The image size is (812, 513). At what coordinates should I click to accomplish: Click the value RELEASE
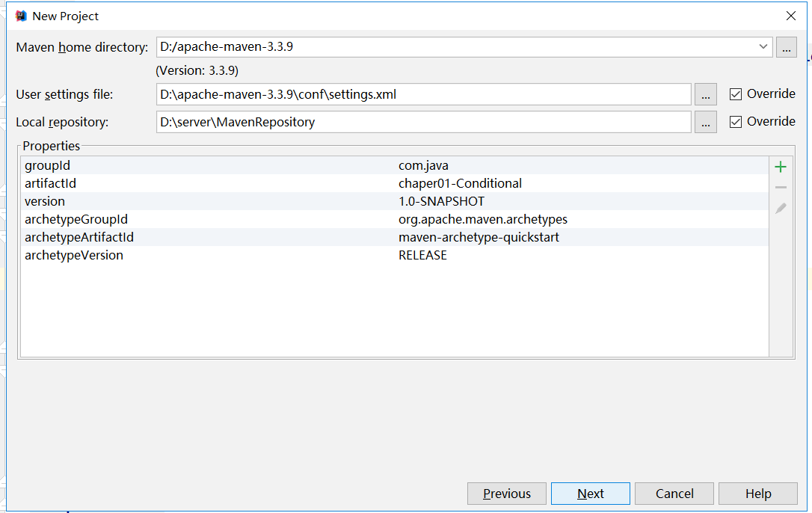coord(422,255)
